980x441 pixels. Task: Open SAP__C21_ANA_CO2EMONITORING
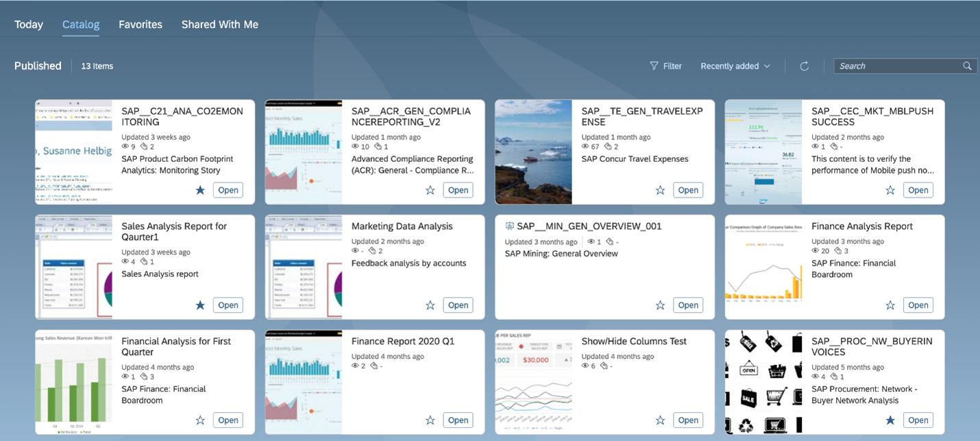click(x=228, y=190)
